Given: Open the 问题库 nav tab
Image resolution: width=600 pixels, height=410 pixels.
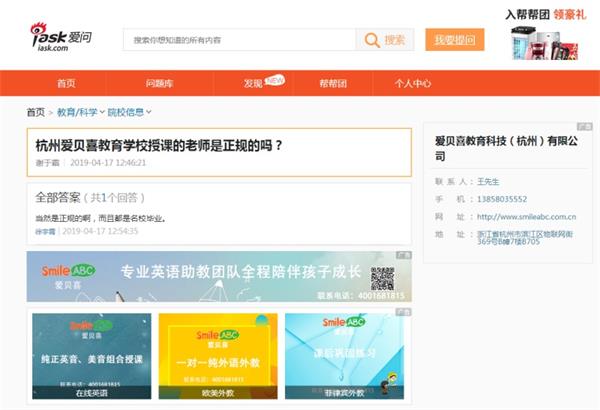Looking at the screenshot, I should [x=159, y=83].
